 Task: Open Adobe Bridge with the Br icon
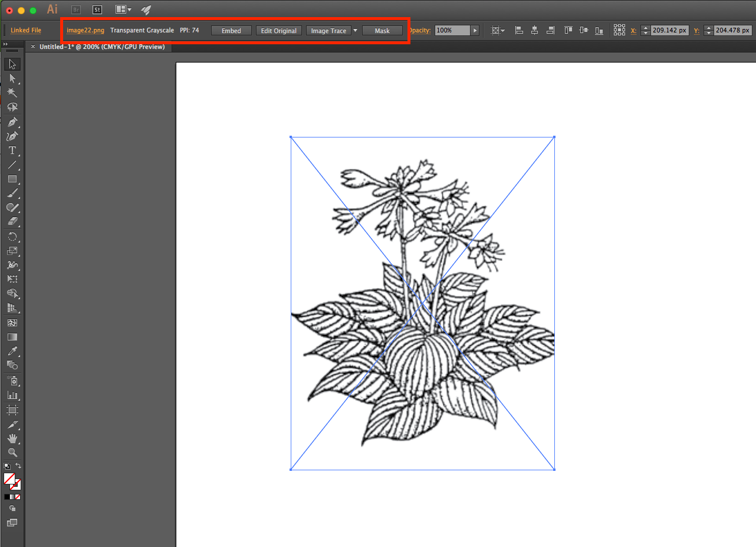[x=76, y=9]
